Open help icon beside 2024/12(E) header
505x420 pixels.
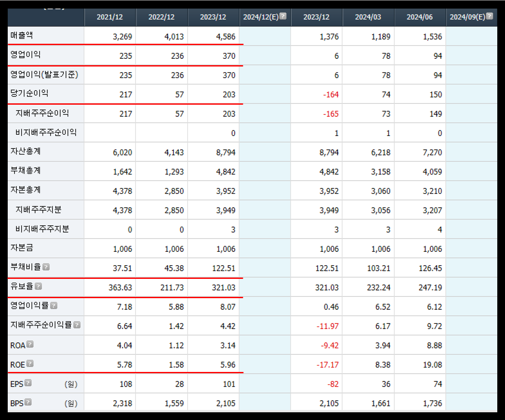point(283,16)
